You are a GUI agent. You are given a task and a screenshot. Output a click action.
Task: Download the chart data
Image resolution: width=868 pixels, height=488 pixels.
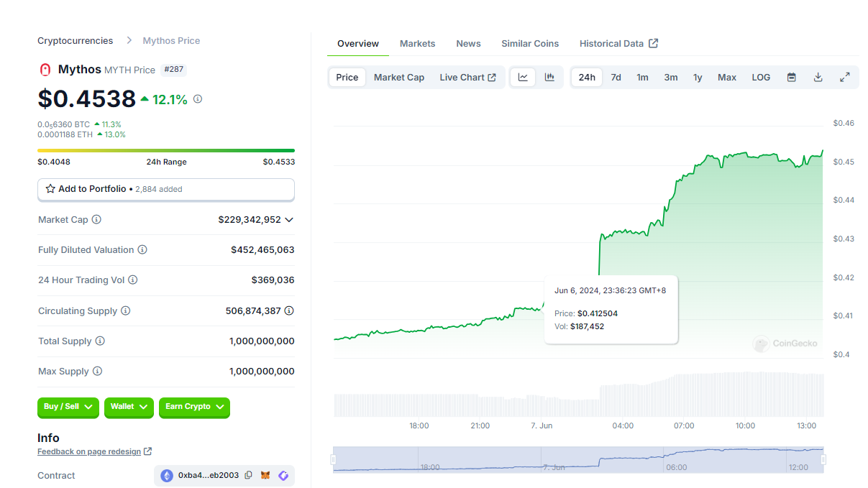tap(818, 78)
